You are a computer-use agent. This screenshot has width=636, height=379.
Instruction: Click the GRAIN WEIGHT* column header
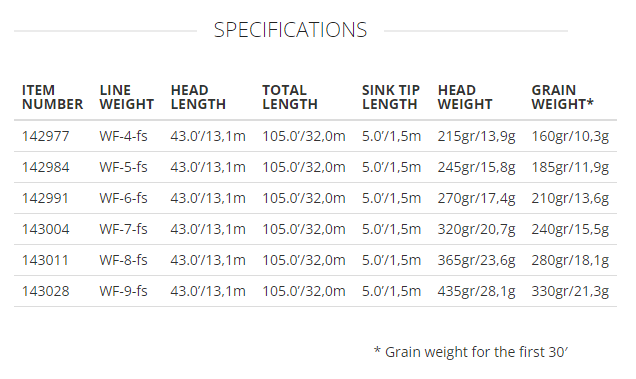(x=563, y=97)
